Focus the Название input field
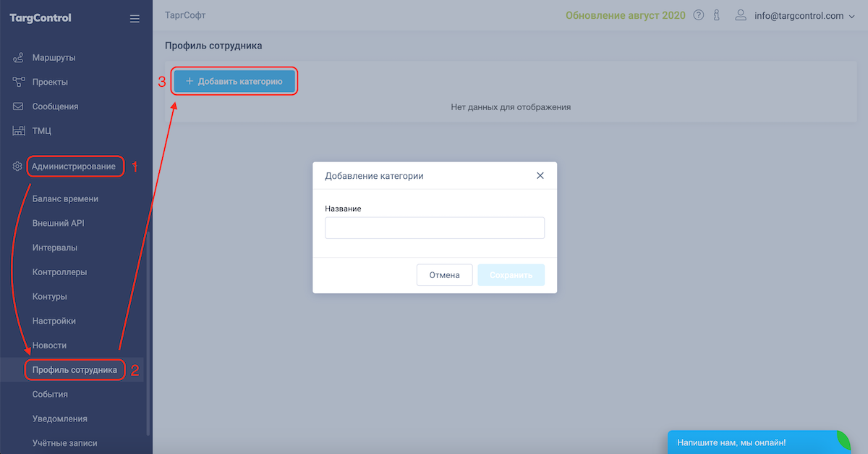Screen dimensions: 868x454 (x=435, y=228)
